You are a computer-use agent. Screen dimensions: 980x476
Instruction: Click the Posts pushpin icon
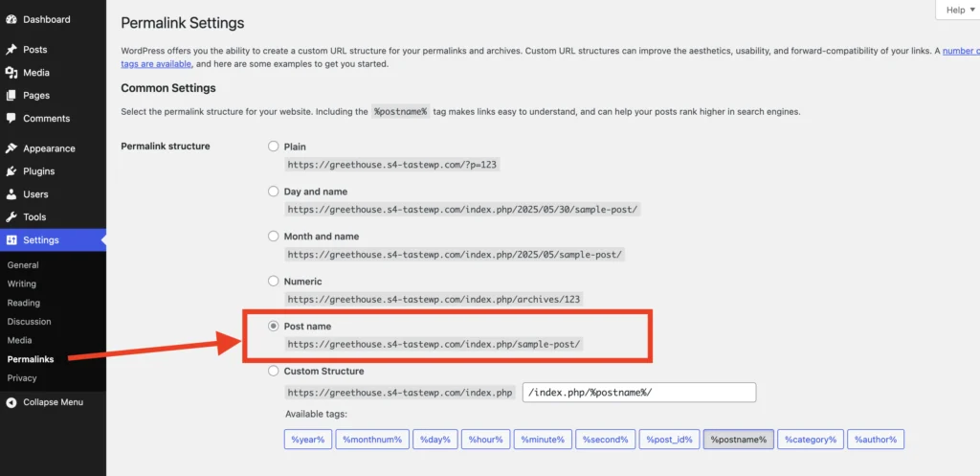pyautogui.click(x=11, y=50)
